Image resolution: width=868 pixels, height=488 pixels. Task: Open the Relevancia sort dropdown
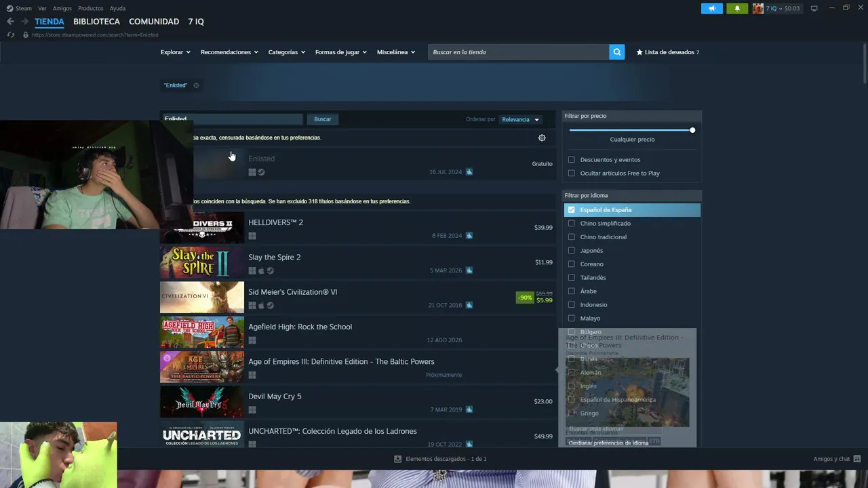coord(520,119)
